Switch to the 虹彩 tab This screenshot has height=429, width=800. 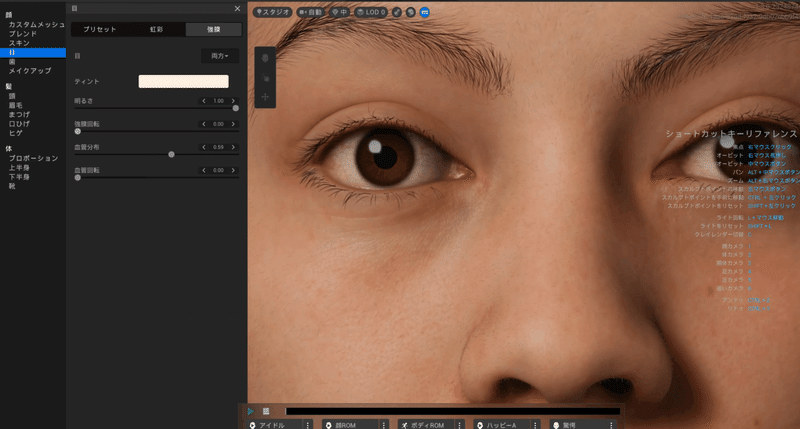pos(157,30)
